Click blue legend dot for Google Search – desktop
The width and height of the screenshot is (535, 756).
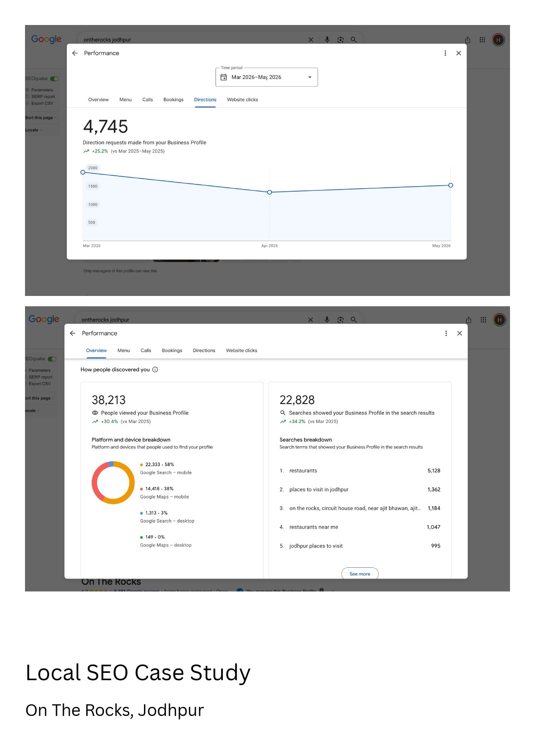pos(141,513)
